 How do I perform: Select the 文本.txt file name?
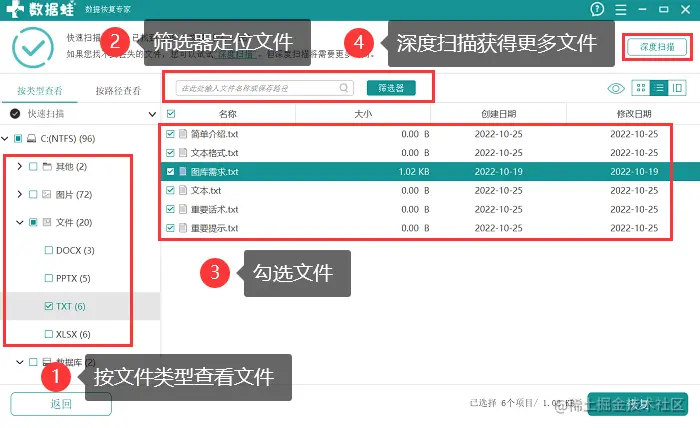(x=206, y=191)
